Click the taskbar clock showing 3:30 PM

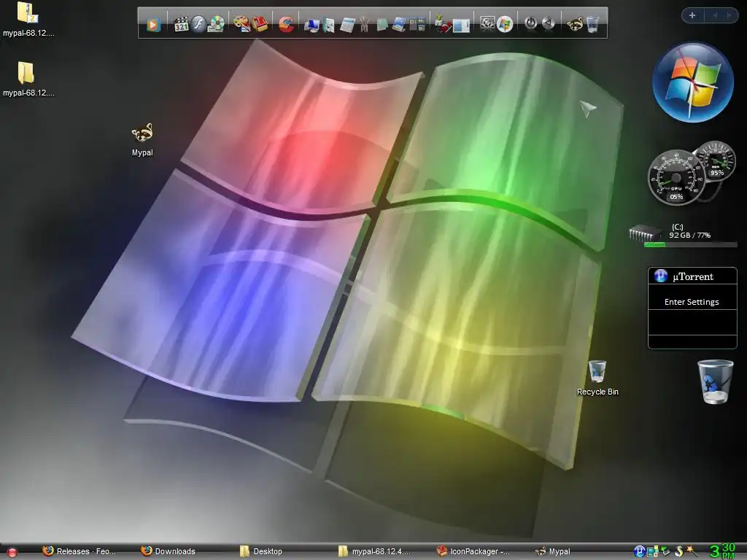(x=722, y=551)
